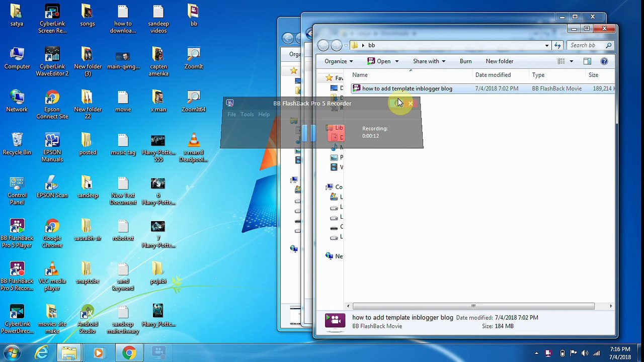644x362 pixels.
Task: Click the taskbar clock showing 7:16 PM
Action: (620, 353)
